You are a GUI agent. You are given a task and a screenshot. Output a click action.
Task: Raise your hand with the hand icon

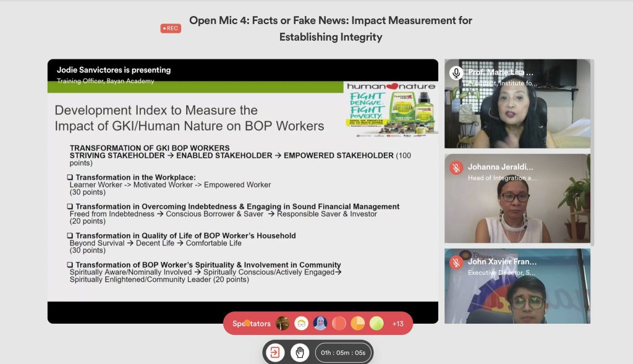[300, 353]
